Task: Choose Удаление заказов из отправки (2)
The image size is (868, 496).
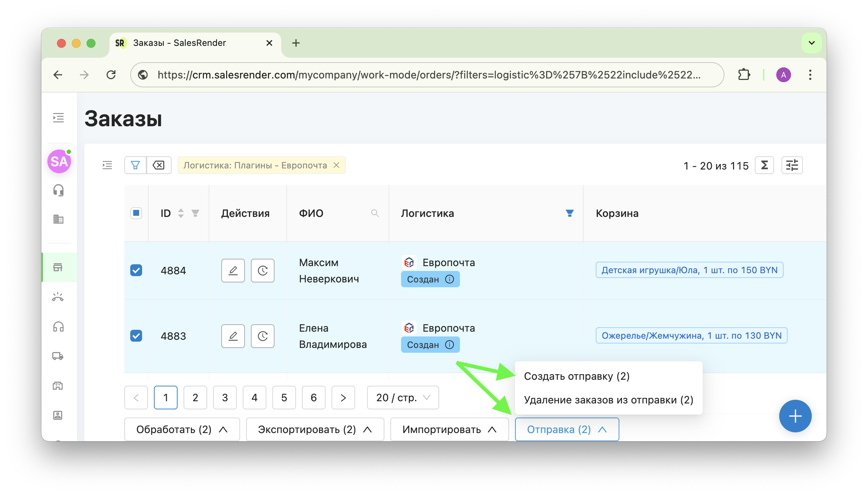Action: pos(608,400)
